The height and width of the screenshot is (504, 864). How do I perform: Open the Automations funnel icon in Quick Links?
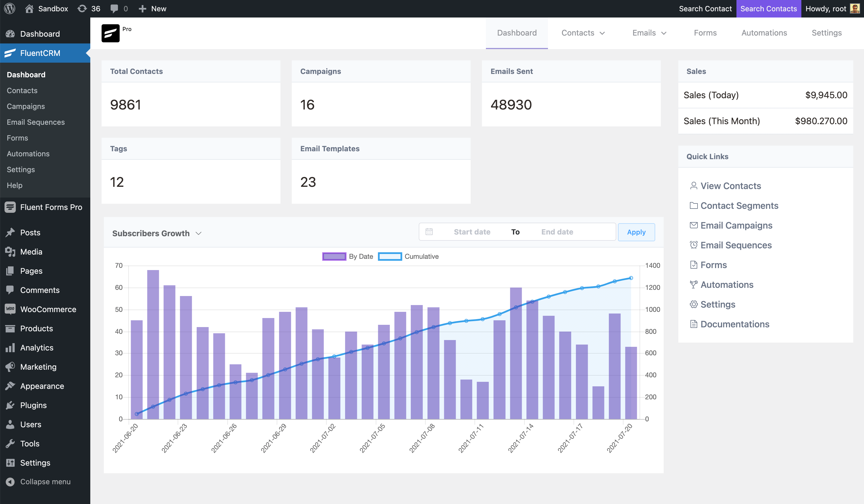(x=694, y=284)
